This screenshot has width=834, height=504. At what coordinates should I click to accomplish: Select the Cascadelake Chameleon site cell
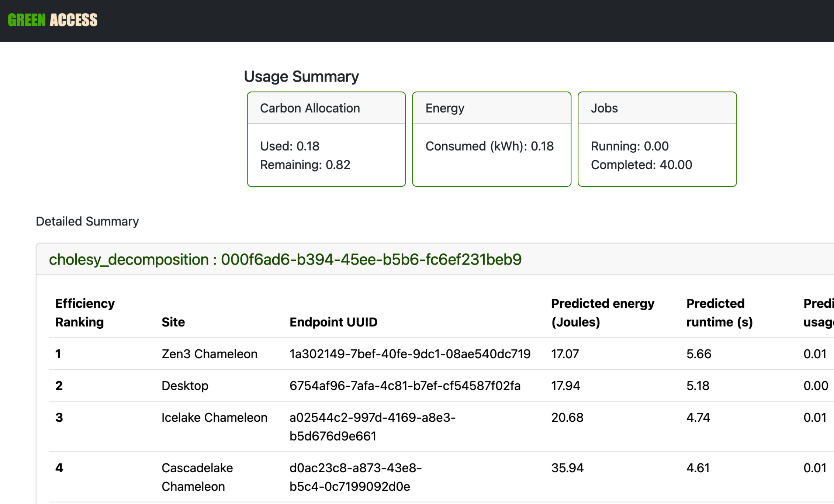pos(197,477)
